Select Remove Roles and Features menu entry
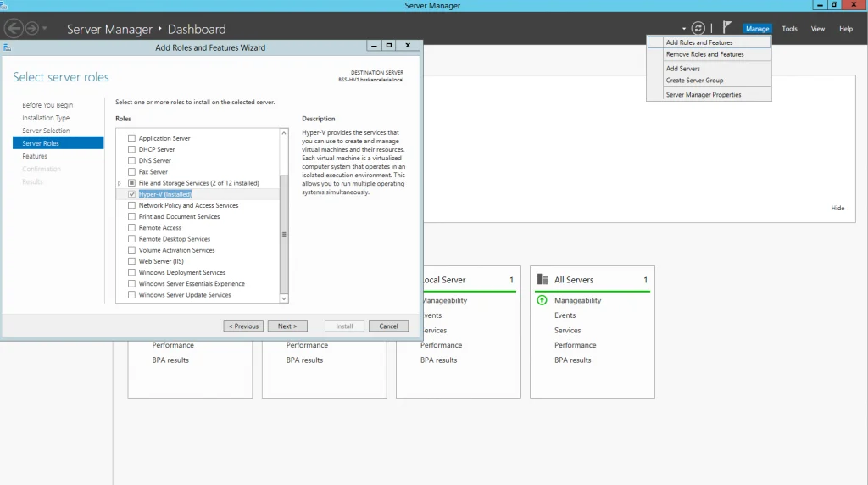 pyautogui.click(x=704, y=54)
